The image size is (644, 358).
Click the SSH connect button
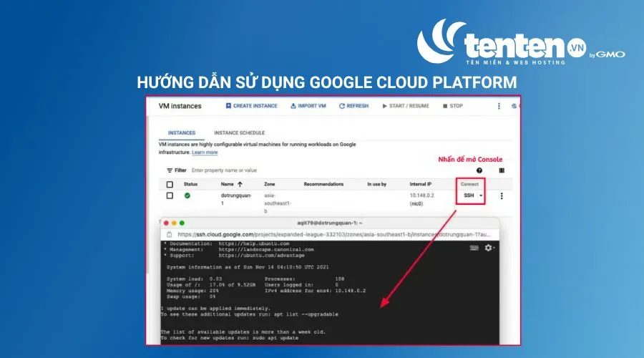(469, 195)
